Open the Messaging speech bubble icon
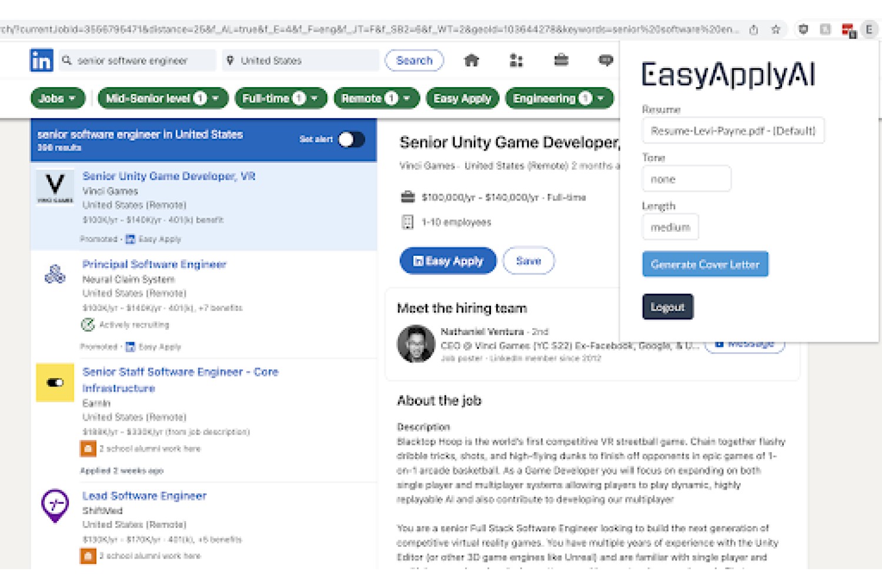This screenshot has width=882, height=588. point(606,60)
